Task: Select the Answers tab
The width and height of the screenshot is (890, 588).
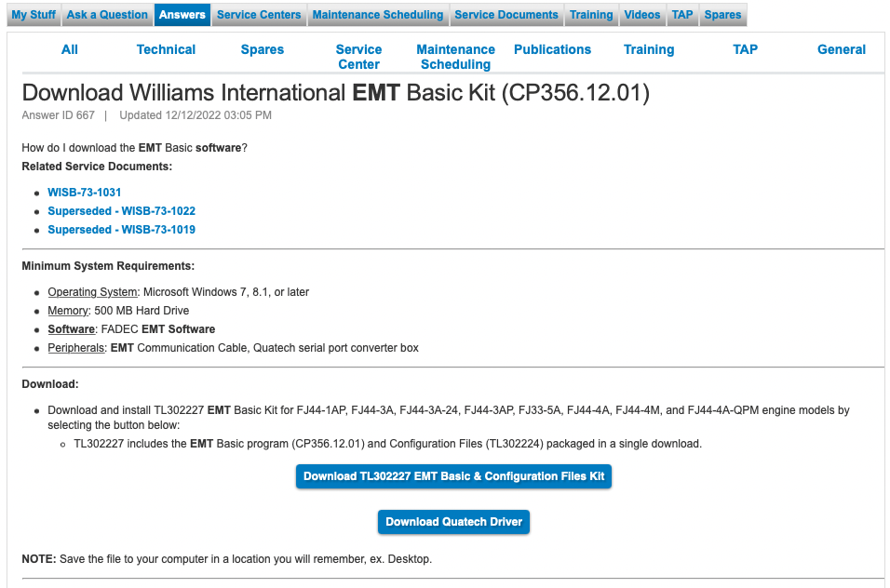Action: pyautogui.click(x=182, y=15)
